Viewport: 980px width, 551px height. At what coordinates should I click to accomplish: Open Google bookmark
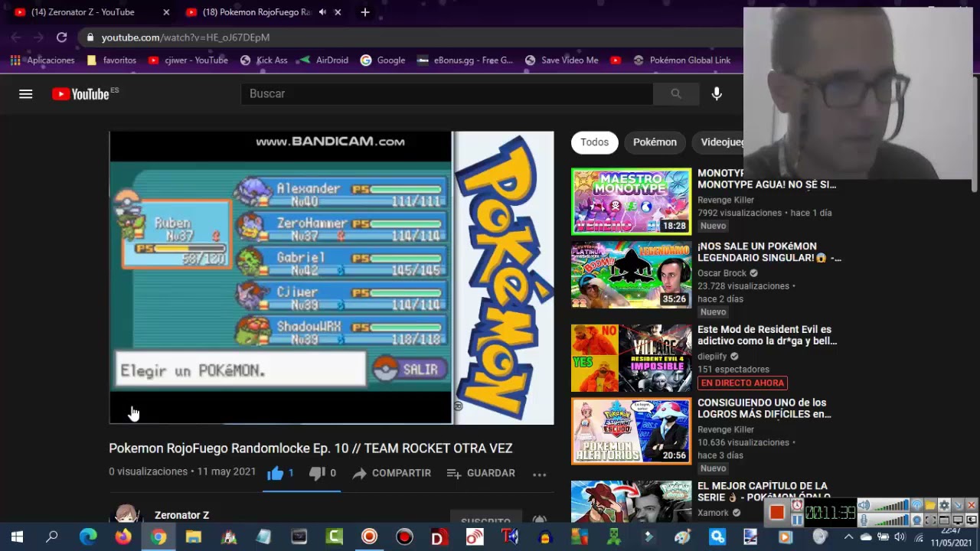[383, 60]
